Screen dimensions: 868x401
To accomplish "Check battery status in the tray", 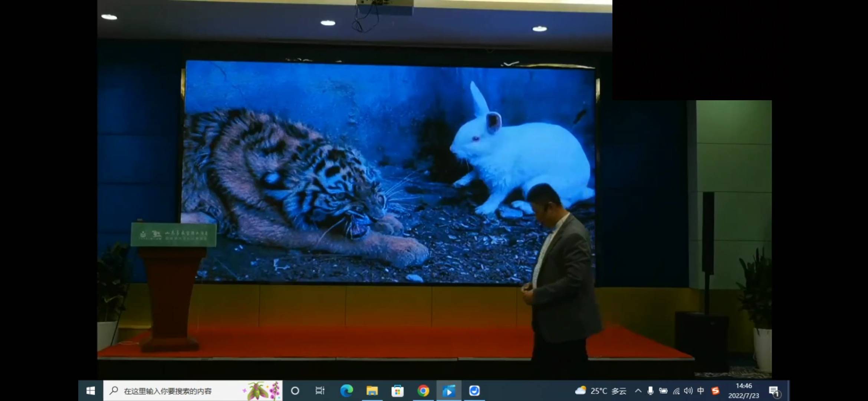I will tap(663, 391).
